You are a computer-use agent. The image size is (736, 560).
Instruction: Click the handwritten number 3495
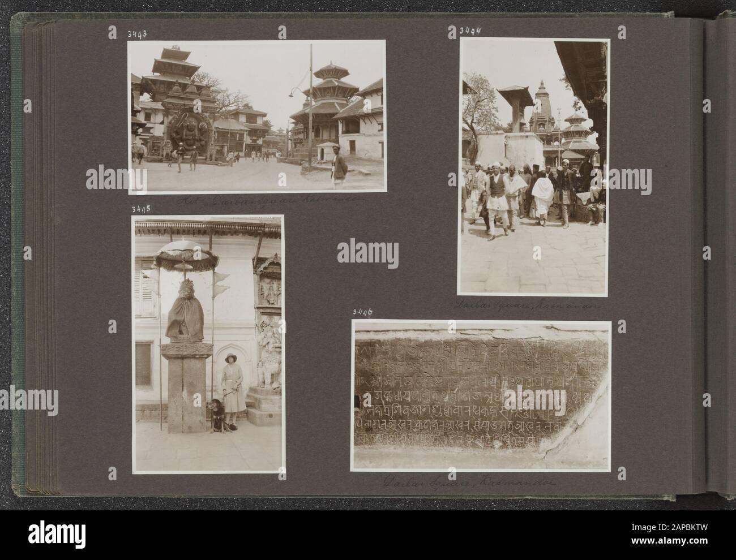[141, 209]
